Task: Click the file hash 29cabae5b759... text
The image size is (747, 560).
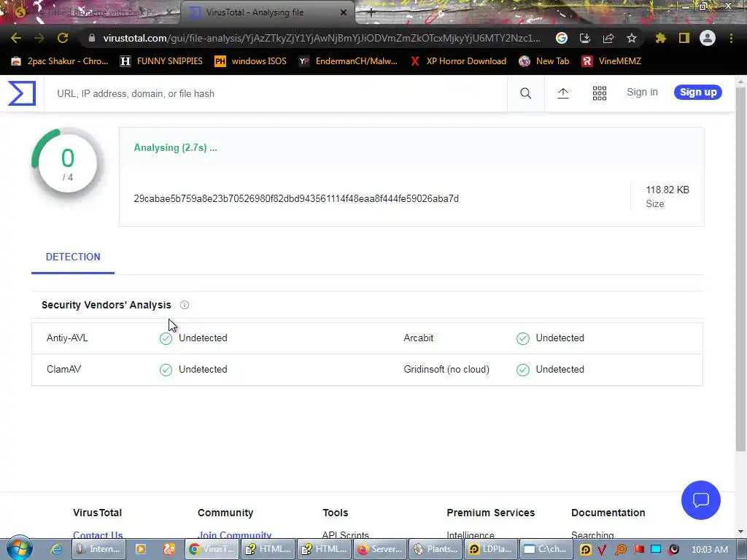Action: pyautogui.click(x=296, y=198)
